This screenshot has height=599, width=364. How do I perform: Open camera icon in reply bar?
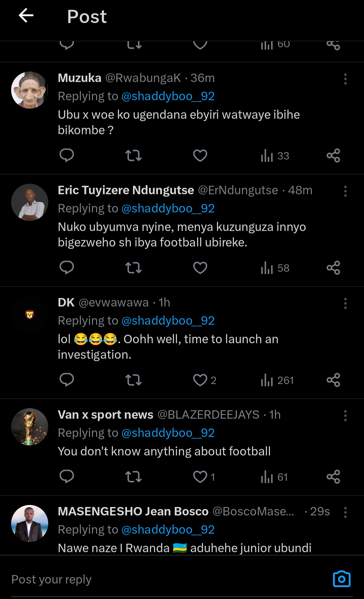point(341,579)
